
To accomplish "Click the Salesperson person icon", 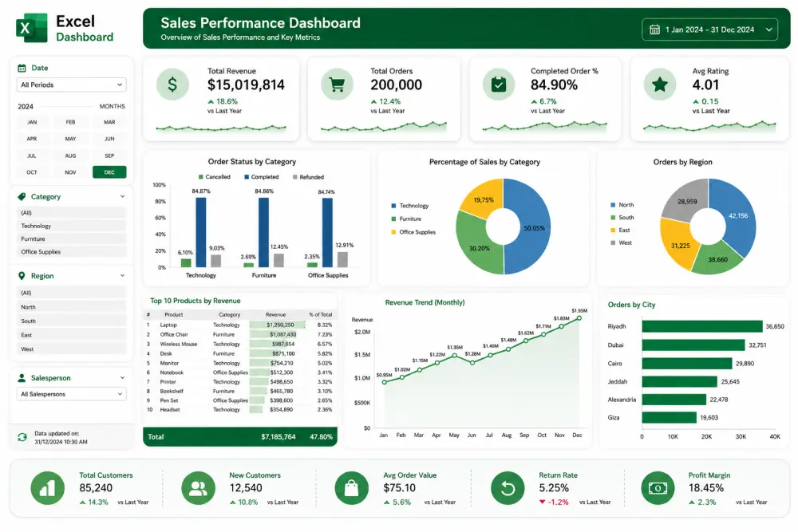I will pyautogui.click(x=22, y=378).
